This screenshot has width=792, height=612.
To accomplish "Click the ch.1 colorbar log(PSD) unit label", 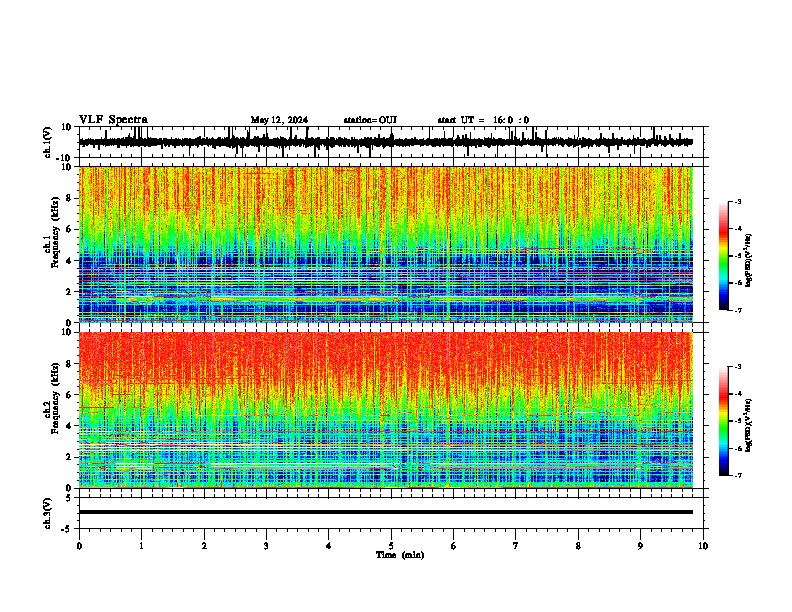I will (748, 260).
